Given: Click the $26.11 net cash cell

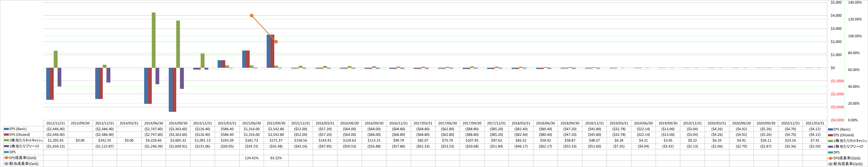Looking at the screenshot, I should coord(766,140).
